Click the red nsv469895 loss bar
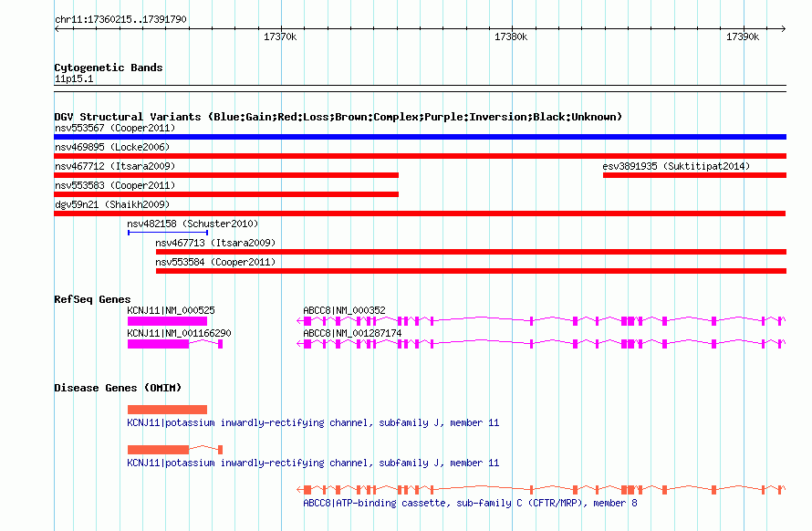Image resolution: width=812 pixels, height=531 pixels. [420, 156]
